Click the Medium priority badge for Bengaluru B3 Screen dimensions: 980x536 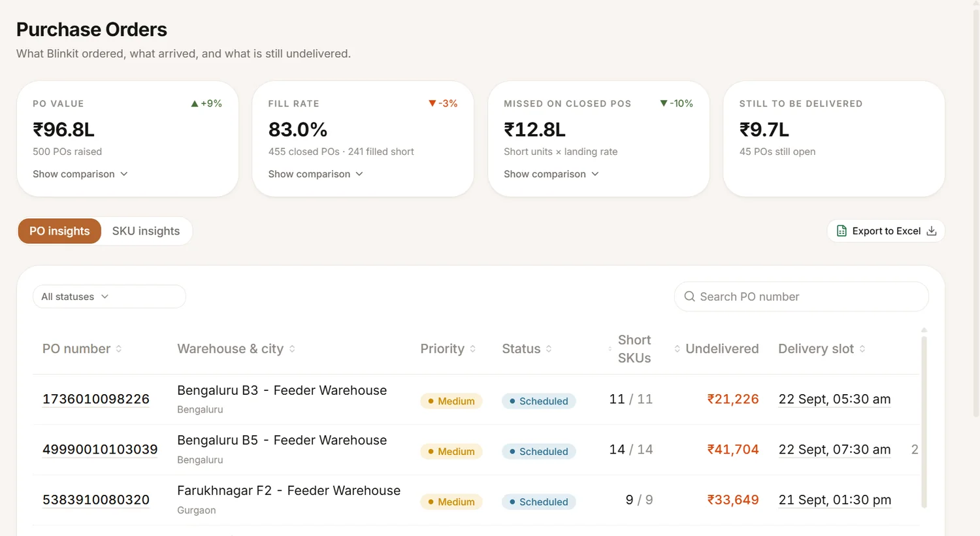click(x=451, y=401)
